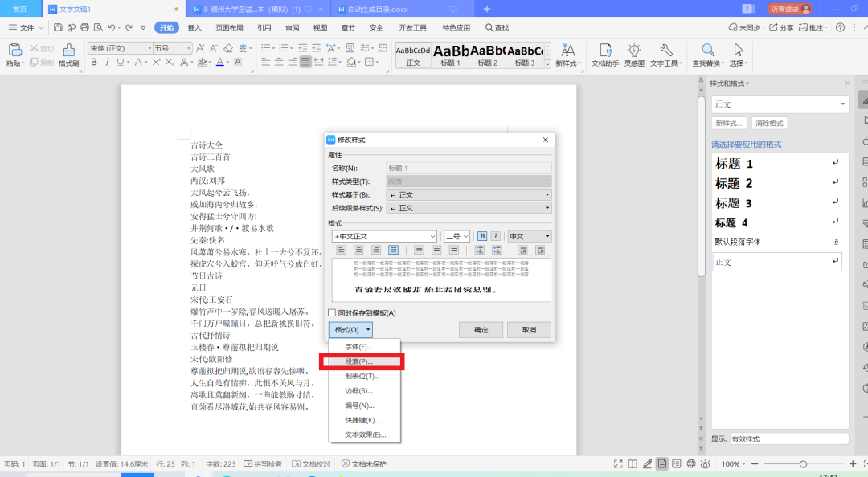Check the 同时保存到模板(A) checkbox

point(332,312)
